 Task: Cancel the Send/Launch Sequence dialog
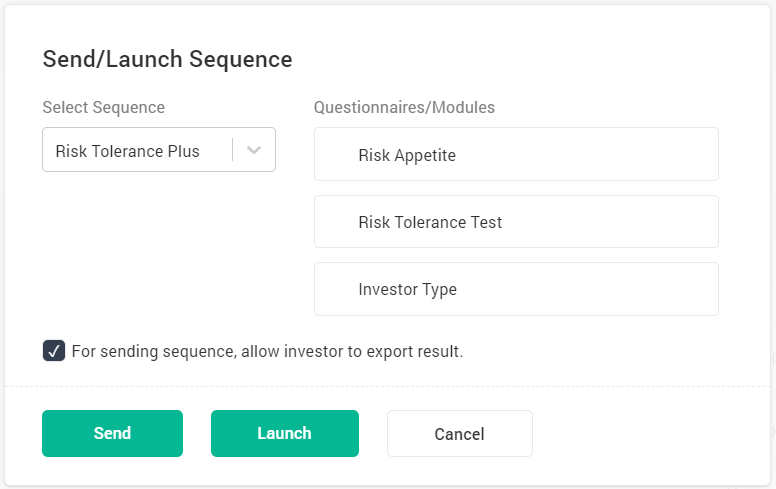click(x=459, y=434)
